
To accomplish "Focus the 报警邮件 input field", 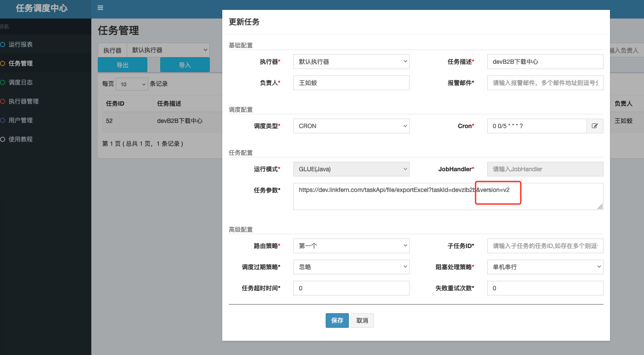I will tap(545, 83).
